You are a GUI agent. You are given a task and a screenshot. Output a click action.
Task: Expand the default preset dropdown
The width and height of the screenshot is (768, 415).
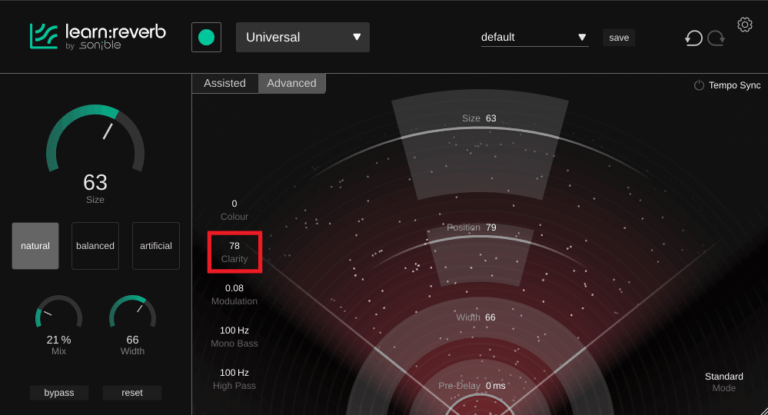coord(534,38)
